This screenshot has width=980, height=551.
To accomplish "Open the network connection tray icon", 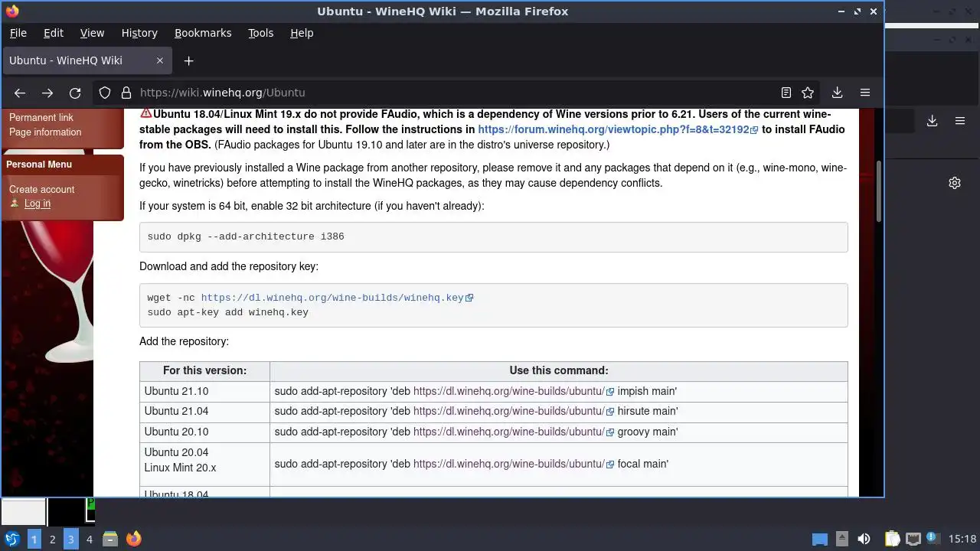I will pyautogui.click(x=913, y=539).
